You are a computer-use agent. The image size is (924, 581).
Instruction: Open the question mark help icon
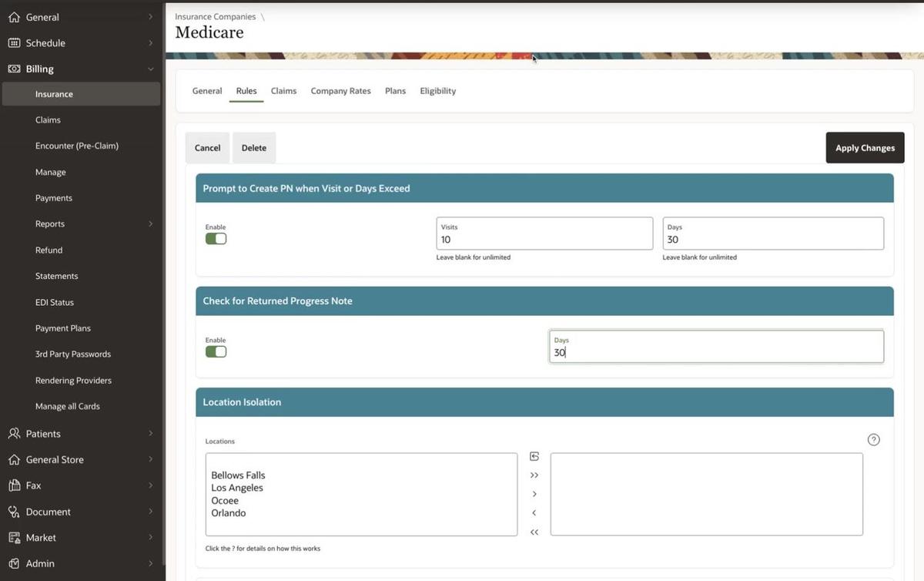coord(873,439)
